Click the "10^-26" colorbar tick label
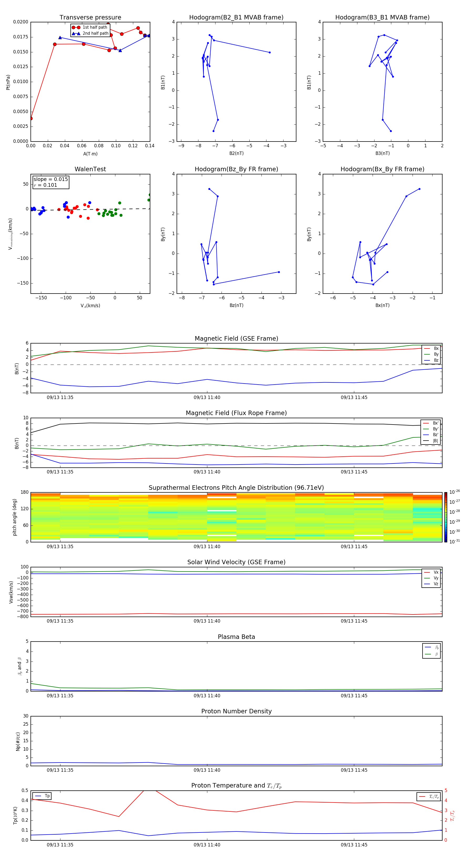 pyautogui.click(x=455, y=492)
